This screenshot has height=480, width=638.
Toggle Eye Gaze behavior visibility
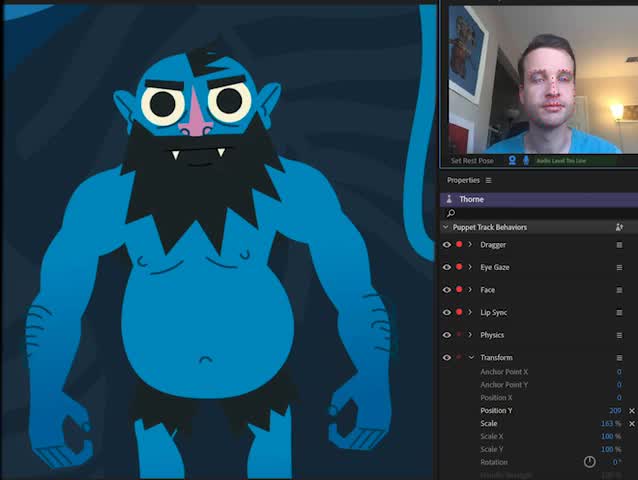click(447, 268)
